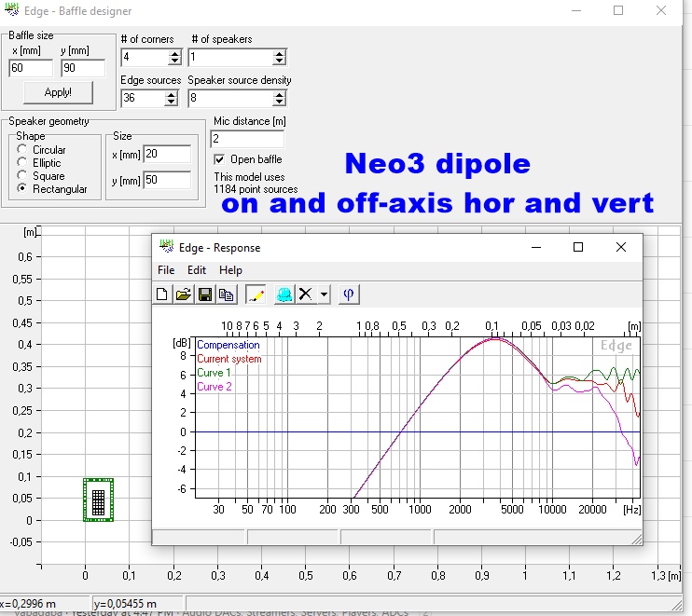Copy the response graph with the copy icon
The image size is (692, 616).
pyautogui.click(x=227, y=294)
